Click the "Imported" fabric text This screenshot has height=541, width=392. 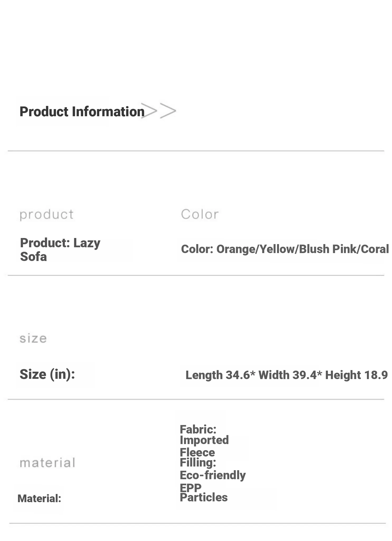pyautogui.click(x=204, y=440)
